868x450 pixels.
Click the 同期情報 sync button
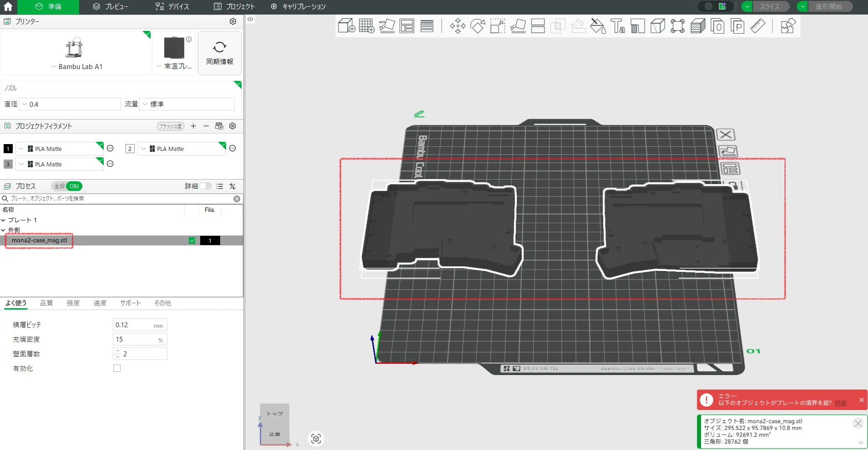click(220, 53)
